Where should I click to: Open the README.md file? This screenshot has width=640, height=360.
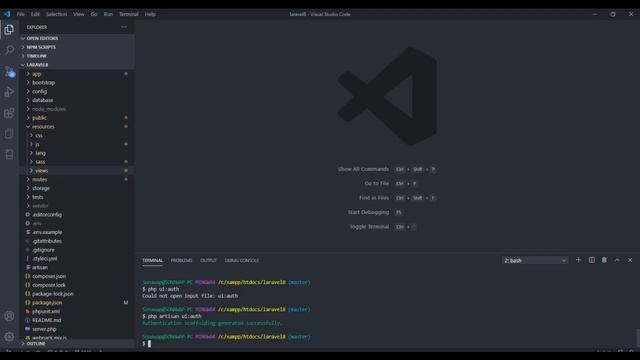coord(77,320)
